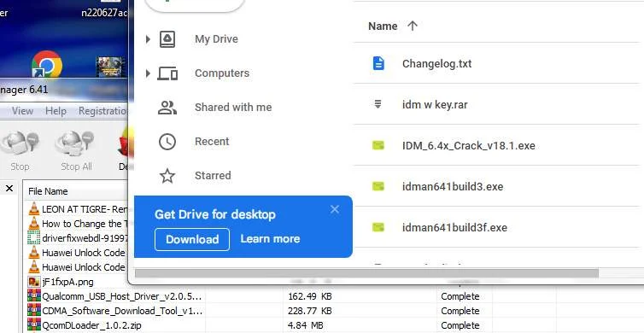Click the browser horizontal scrollbar
The height and width of the screenshot is (333, 644).
366,273
